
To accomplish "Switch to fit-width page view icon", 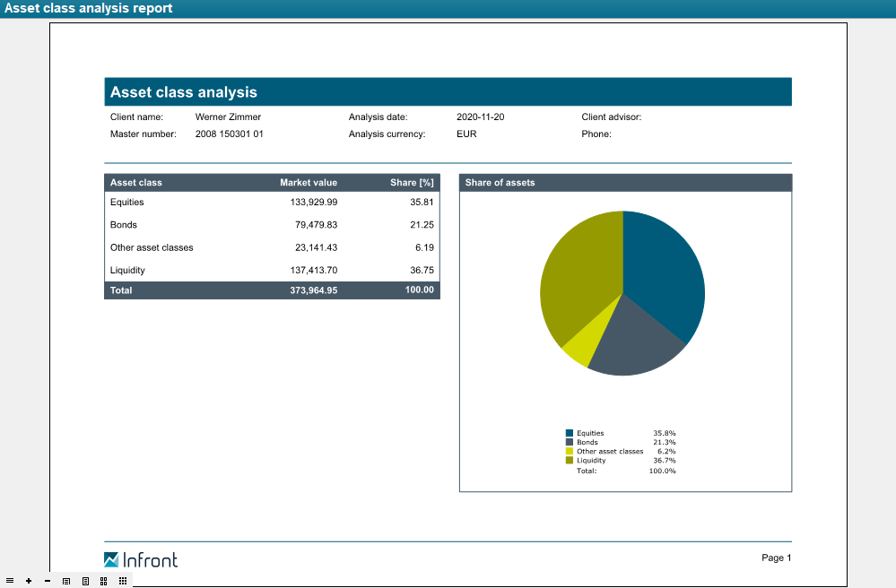I will 66,581.
